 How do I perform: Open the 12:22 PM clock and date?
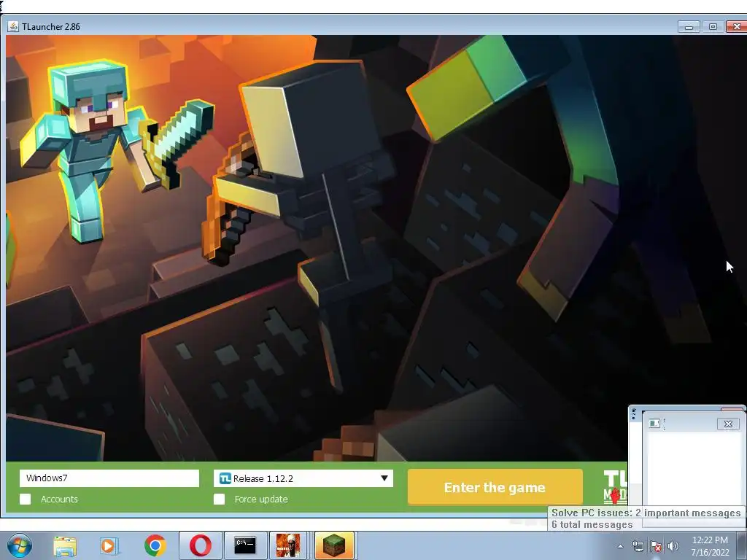[x=710, y=546]
